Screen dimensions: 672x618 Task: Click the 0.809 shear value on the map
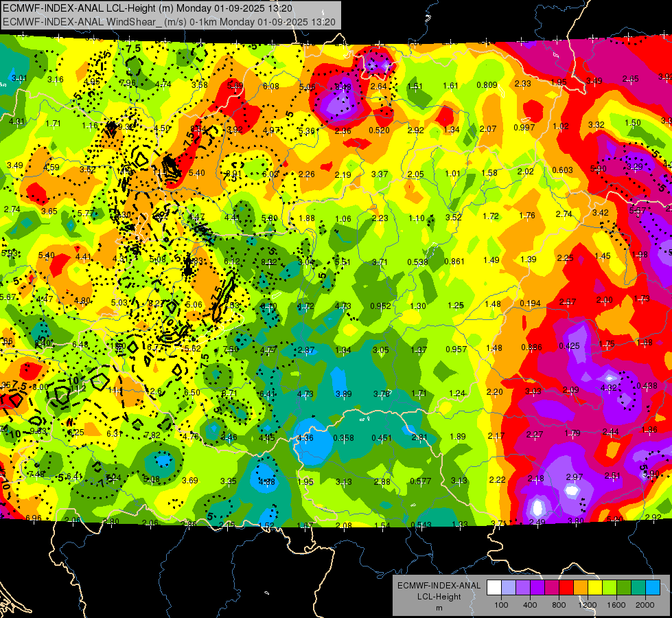(487, 85)
